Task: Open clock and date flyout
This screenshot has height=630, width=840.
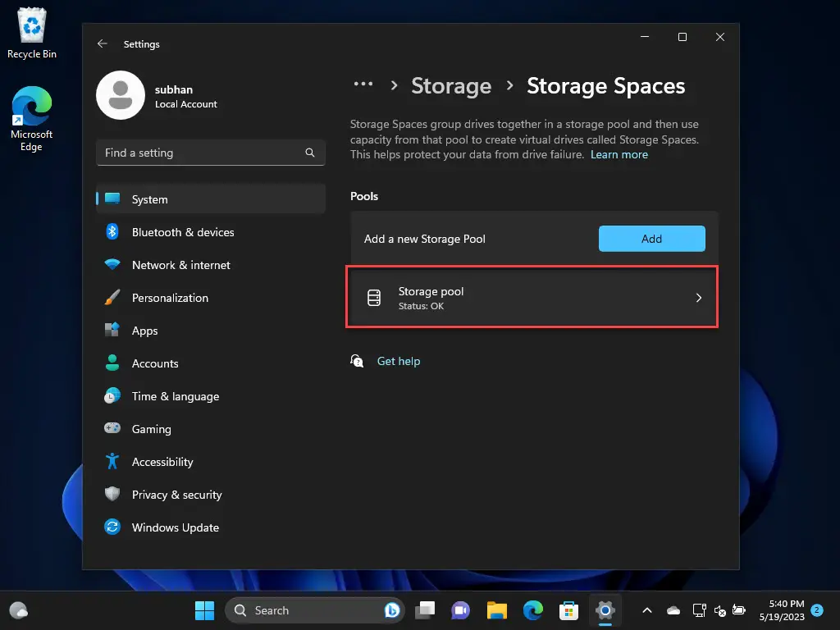Action: coord(782,610)
